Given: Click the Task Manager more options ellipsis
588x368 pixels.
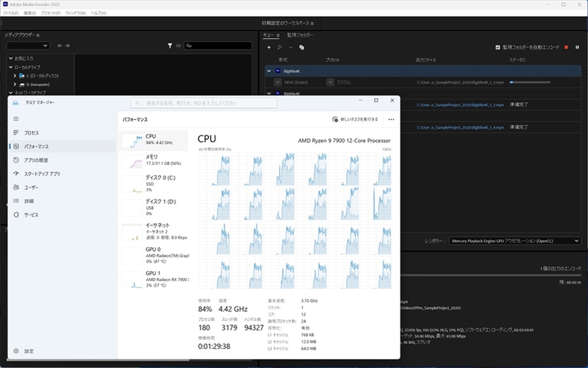Looking at the screenshot, I should coord(391,119).
